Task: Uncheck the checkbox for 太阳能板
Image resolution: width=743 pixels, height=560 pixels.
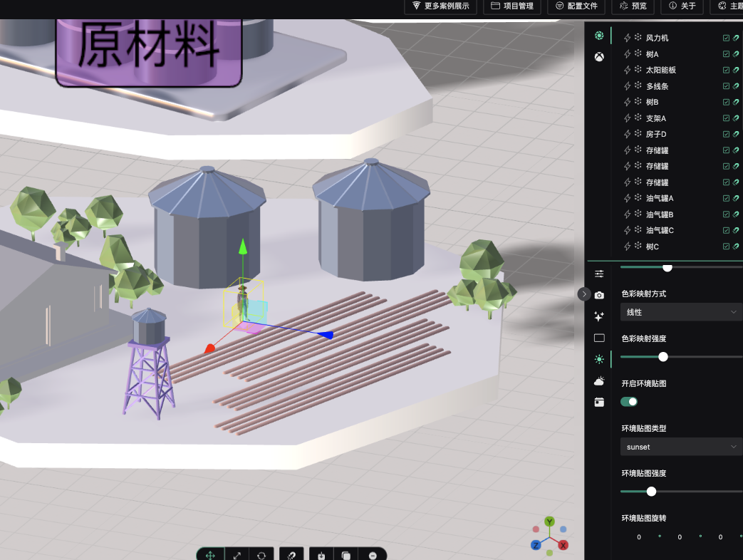Action: pyautogui.click(x=726, y=70)
